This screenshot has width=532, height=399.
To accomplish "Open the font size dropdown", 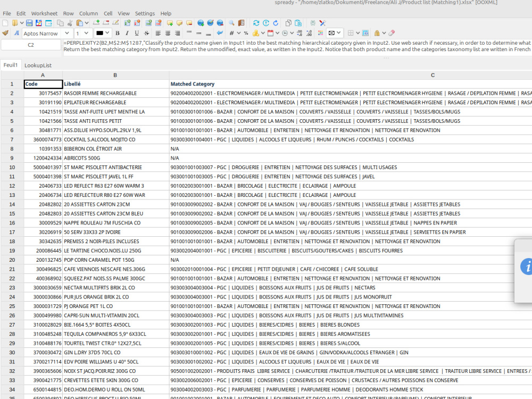I will (x=86, y=33).
